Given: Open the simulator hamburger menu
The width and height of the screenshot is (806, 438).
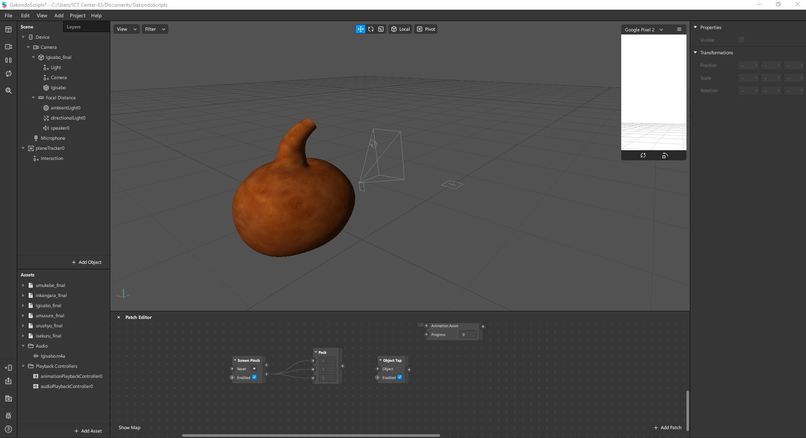Looking at the screenshot, I should 679,30.
